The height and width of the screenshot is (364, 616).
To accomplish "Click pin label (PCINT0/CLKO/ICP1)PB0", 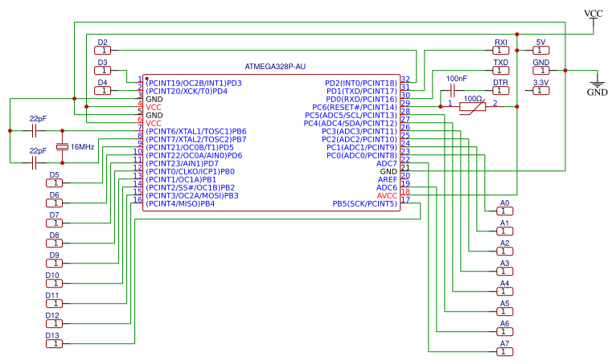I will click(190, 172).
